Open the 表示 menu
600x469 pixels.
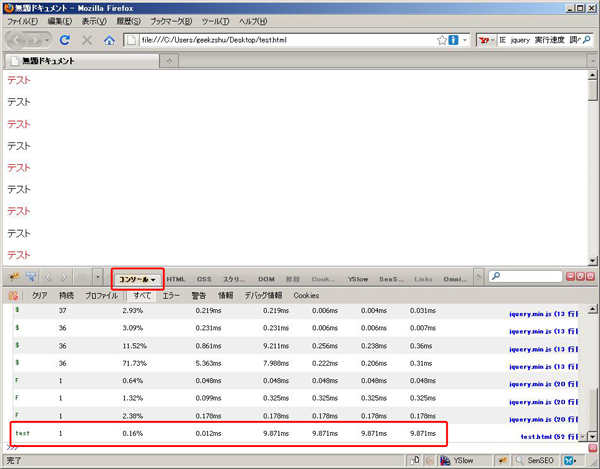[x=94, y=21]
